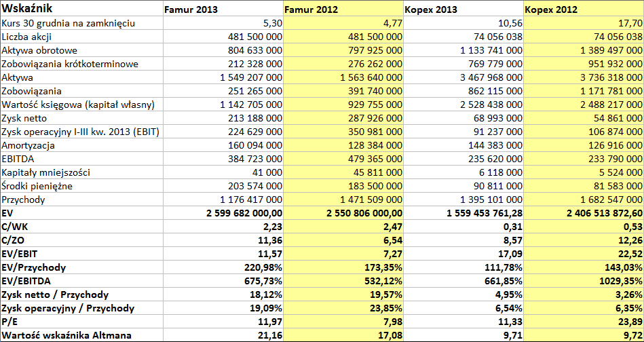Select the Famur 2013 Altman value 21,16
The width and height of the screenshot is (644, 342).
223,335
